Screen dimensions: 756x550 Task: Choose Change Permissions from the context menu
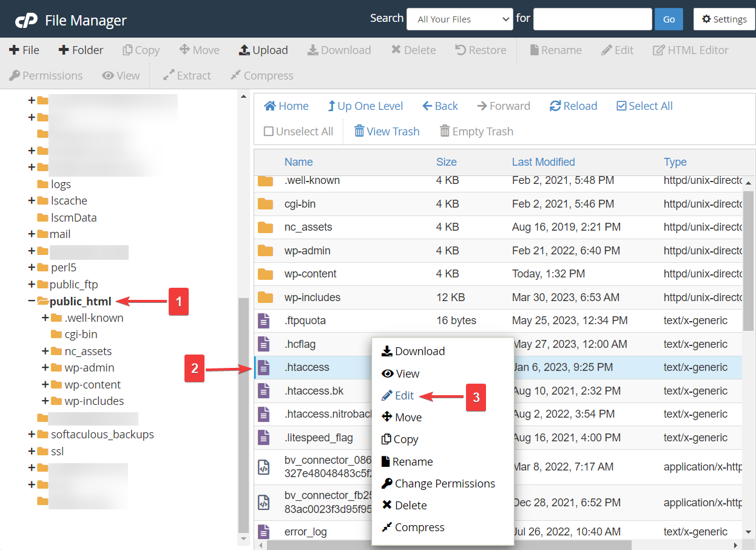444,484
